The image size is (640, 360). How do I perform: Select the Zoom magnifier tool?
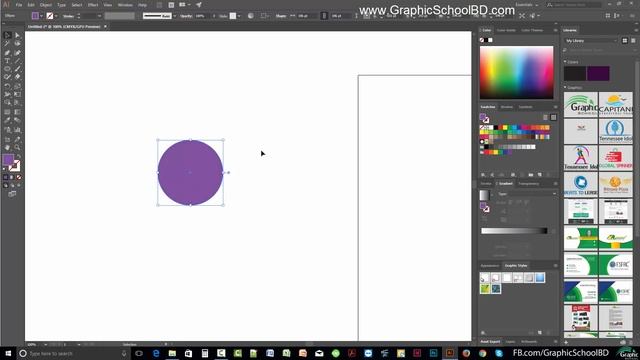[17, 148]
